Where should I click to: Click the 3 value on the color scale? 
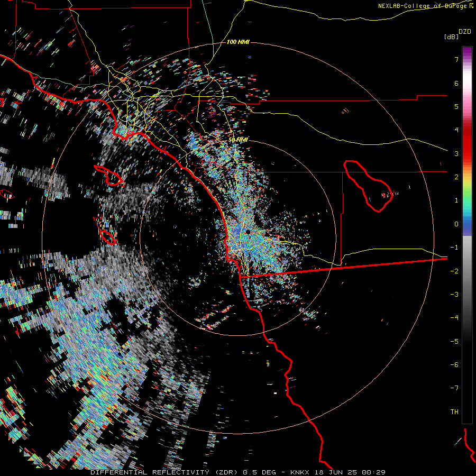(x=456, y=153)
